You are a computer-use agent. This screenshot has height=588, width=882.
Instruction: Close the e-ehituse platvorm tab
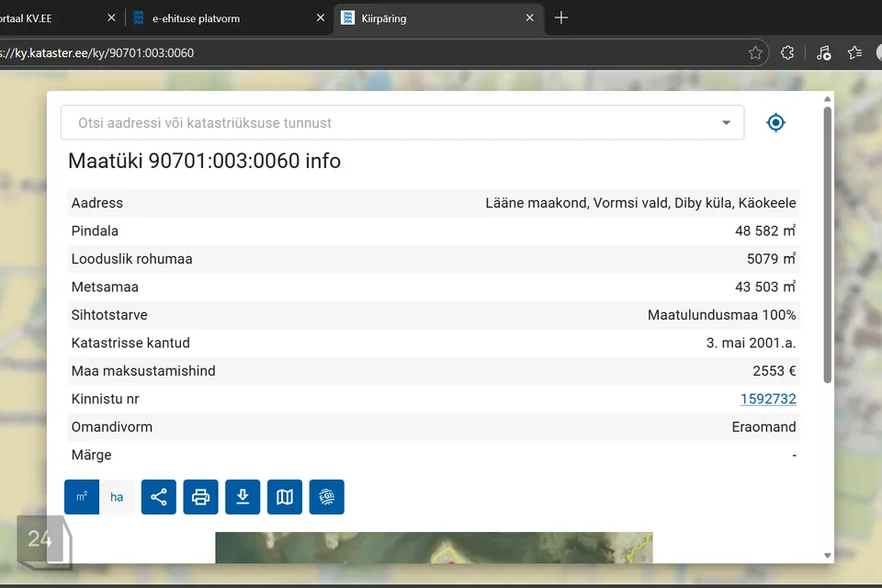(x=321, y=18)
